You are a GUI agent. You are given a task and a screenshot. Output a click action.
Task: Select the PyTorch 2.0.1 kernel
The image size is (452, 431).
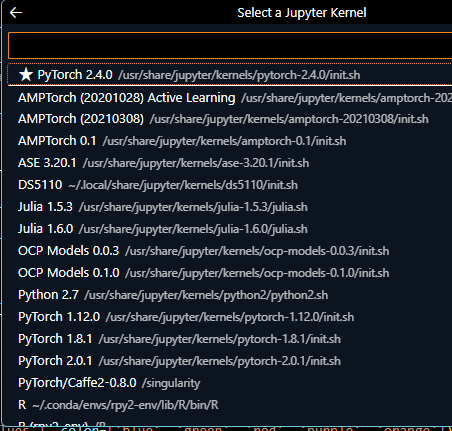click(x=230, y=361)
